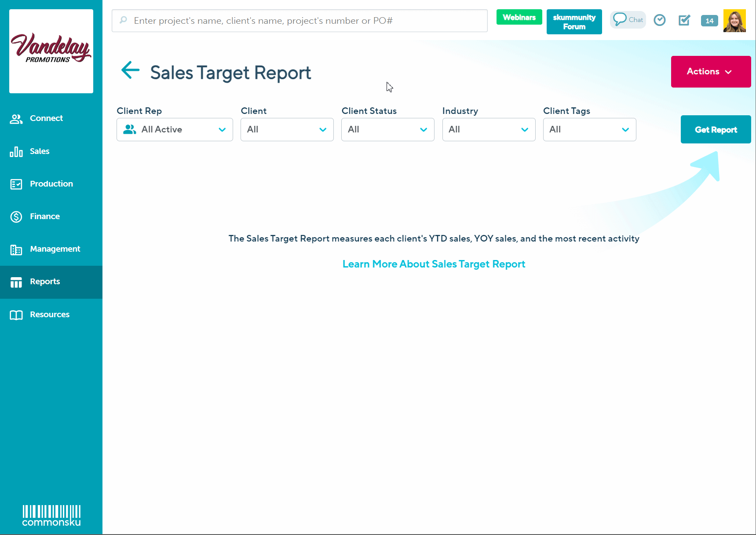Open the Client filter dropdown
This screenshot has height=535, width=756.
(x=287, y=130)
